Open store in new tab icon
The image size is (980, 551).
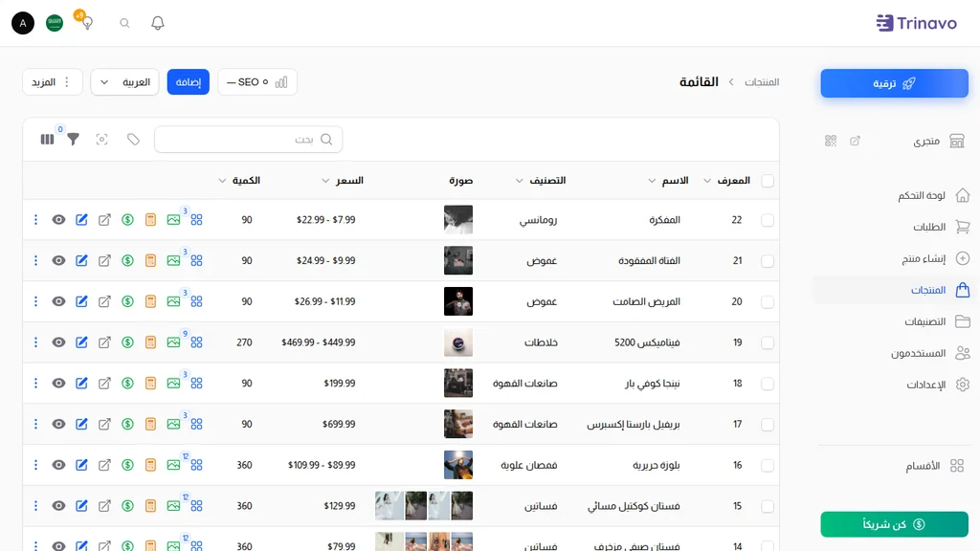855,142
